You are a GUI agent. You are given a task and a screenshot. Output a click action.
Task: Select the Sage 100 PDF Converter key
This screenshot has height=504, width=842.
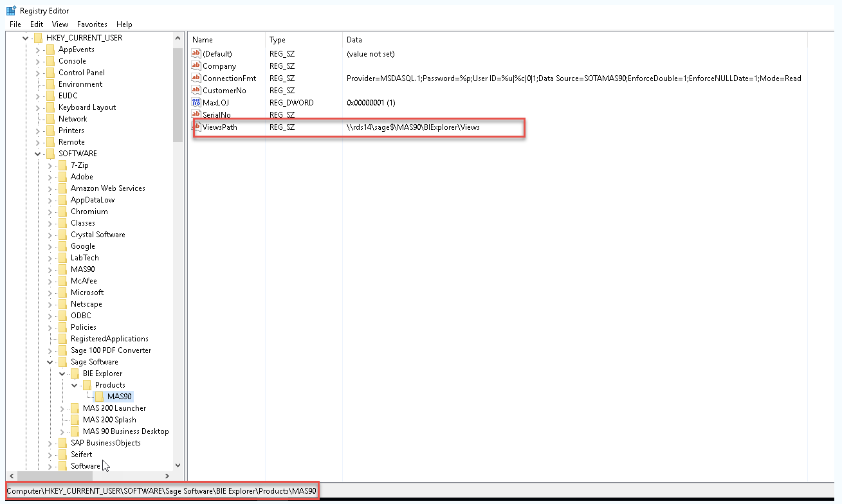coord(111,350)
